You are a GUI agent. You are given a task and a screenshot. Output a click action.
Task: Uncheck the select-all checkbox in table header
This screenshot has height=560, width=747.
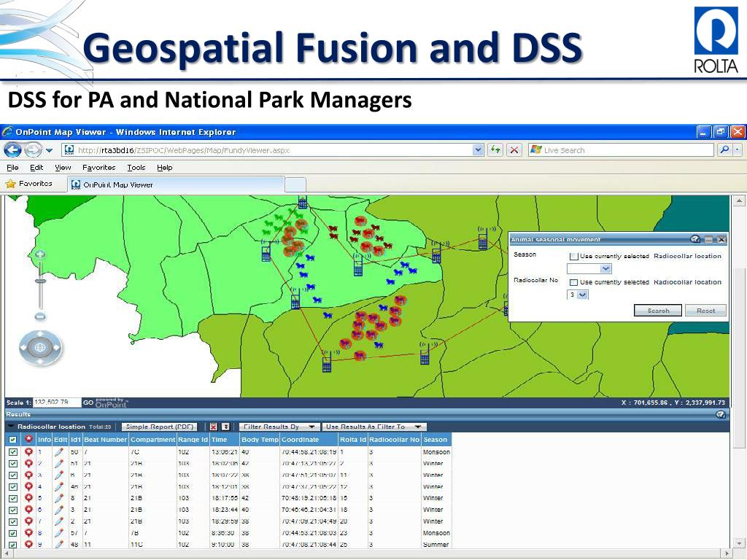(12, 440)
